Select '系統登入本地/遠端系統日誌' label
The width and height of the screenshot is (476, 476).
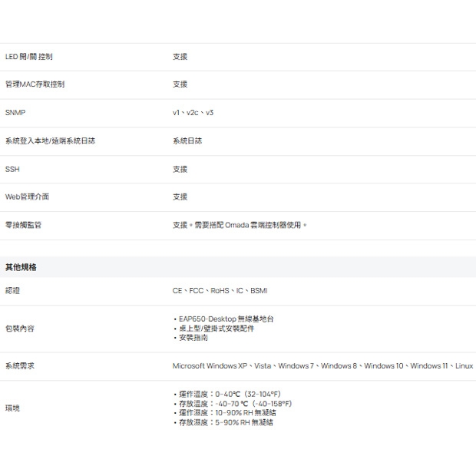pyautogui.click(x=50, y=140)
